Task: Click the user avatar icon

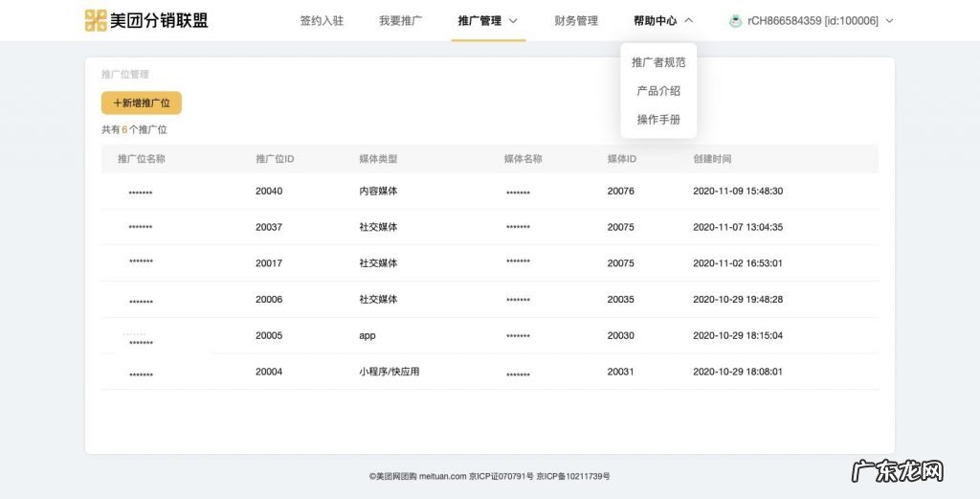Action: coord(735,21)
